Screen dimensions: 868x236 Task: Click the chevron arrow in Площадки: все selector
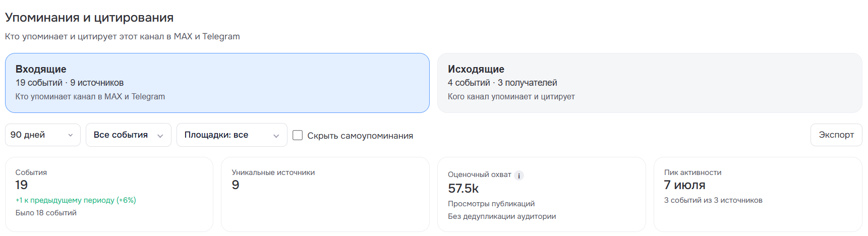[276, 136]
